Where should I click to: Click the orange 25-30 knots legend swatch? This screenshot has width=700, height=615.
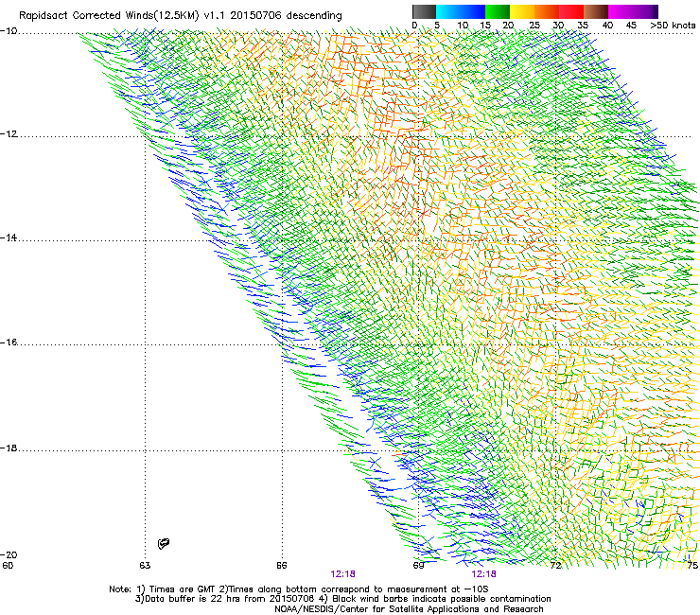tap(547, 11)
